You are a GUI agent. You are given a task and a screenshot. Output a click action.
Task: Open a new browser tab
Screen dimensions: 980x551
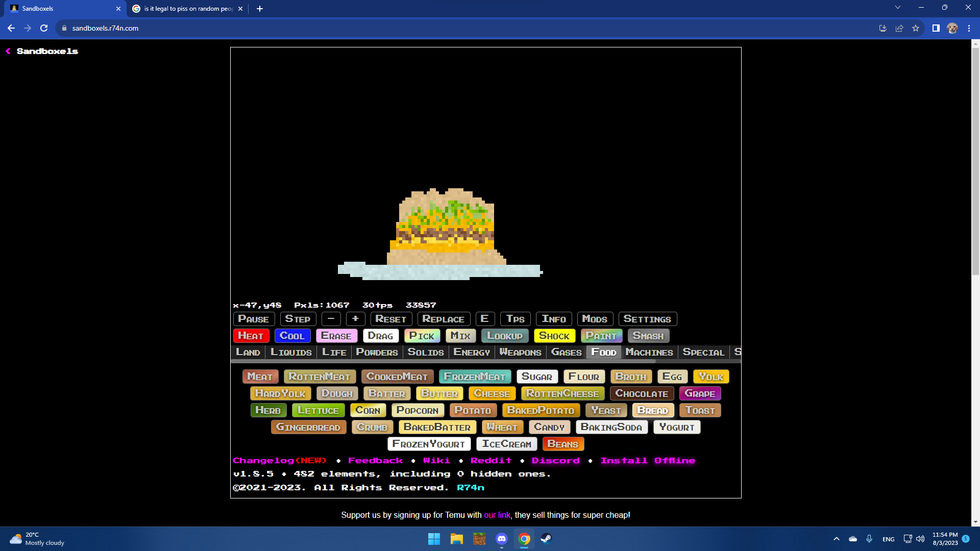(x=260, y=9)
